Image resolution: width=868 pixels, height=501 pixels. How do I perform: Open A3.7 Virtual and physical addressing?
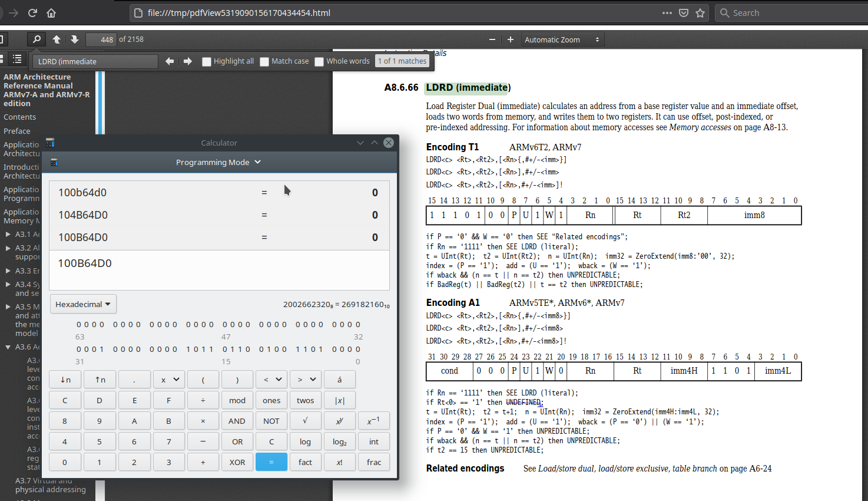coord(51,485)
